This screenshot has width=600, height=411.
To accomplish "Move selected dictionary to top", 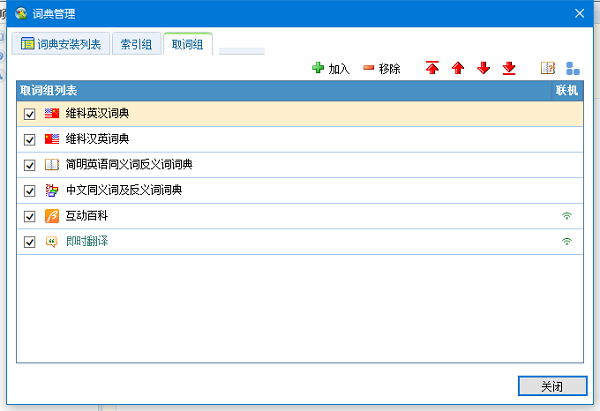I will coord(432,69).
